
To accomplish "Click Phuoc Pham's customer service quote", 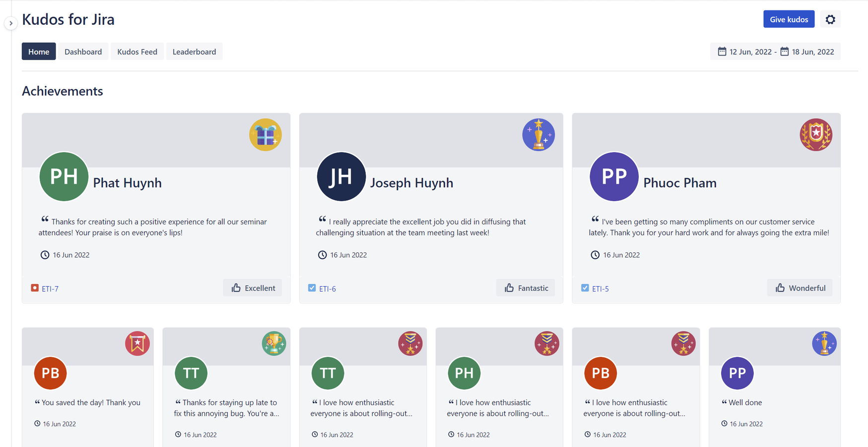I will pos(709,227).
